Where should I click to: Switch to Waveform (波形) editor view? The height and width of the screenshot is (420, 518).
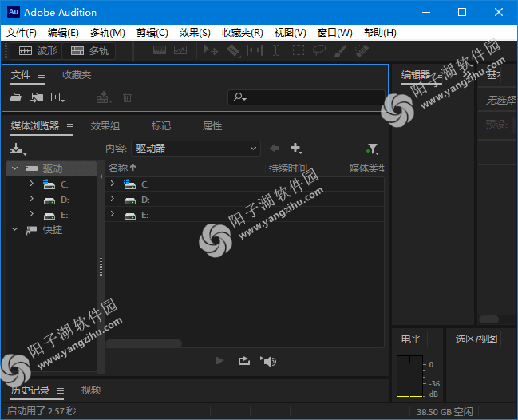point(37,51)
